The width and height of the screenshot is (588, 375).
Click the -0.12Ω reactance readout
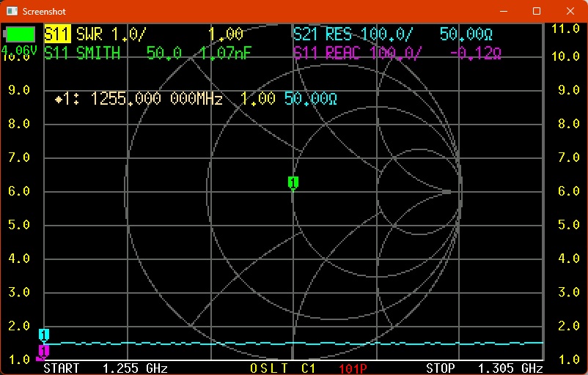[476, 53]
